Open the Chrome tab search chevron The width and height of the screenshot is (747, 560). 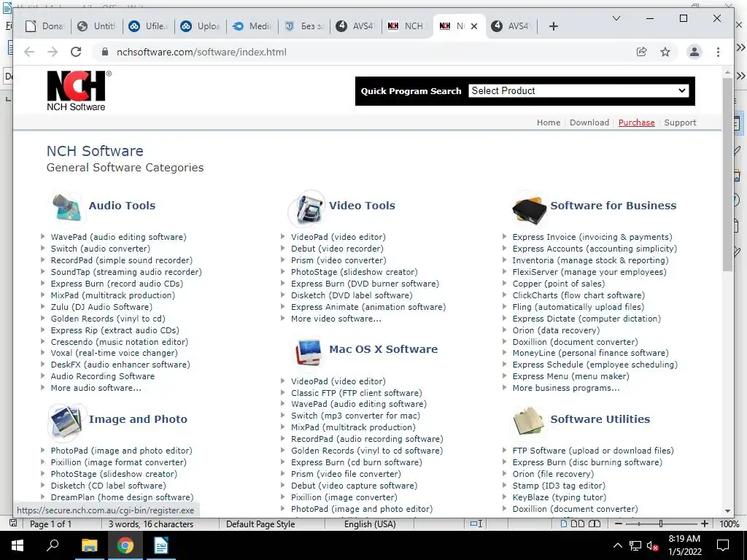click(616, 18)
